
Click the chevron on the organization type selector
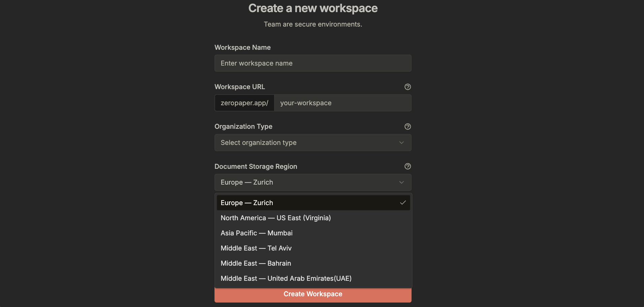point(401,143)
